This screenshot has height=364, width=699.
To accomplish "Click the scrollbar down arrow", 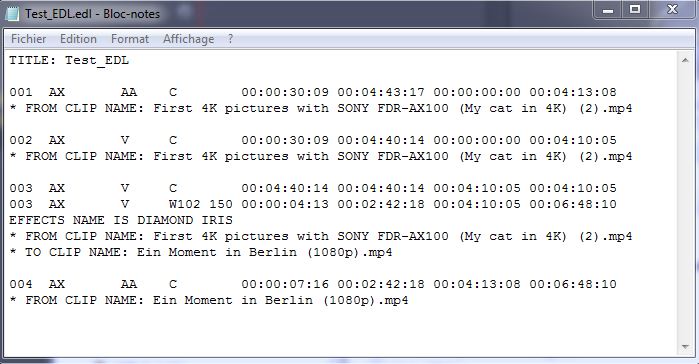I will tap(685, 347).
